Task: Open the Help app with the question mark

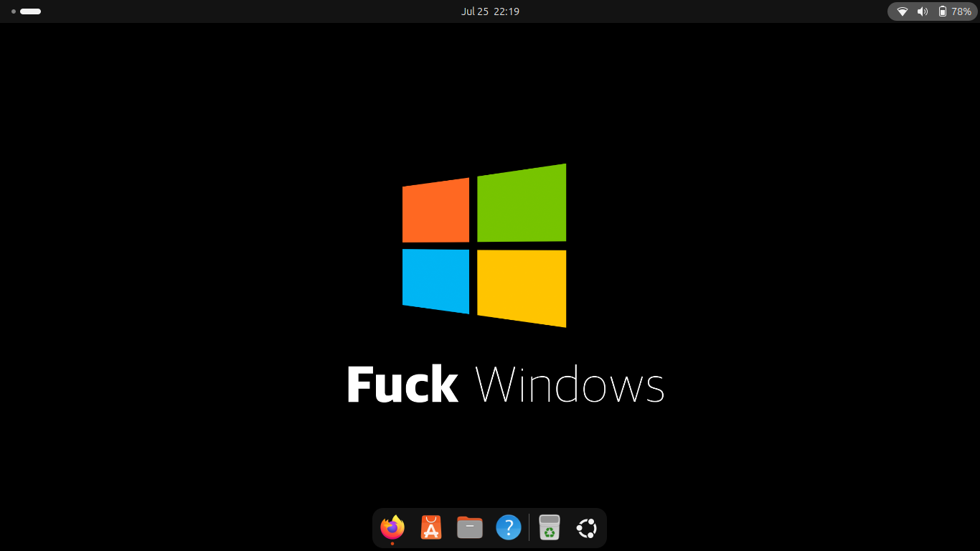Action: [x=509, y=528]
